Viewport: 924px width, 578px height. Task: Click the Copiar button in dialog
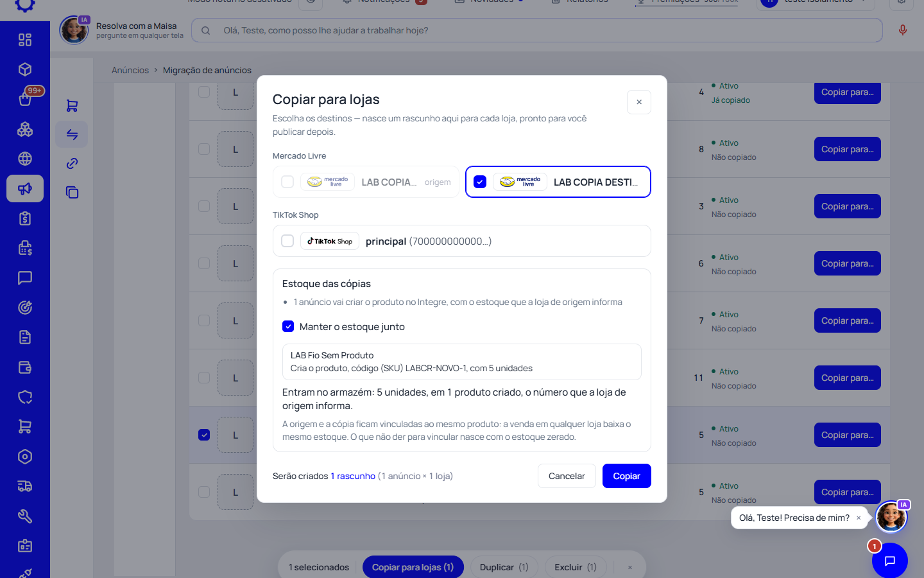(626, 476)
